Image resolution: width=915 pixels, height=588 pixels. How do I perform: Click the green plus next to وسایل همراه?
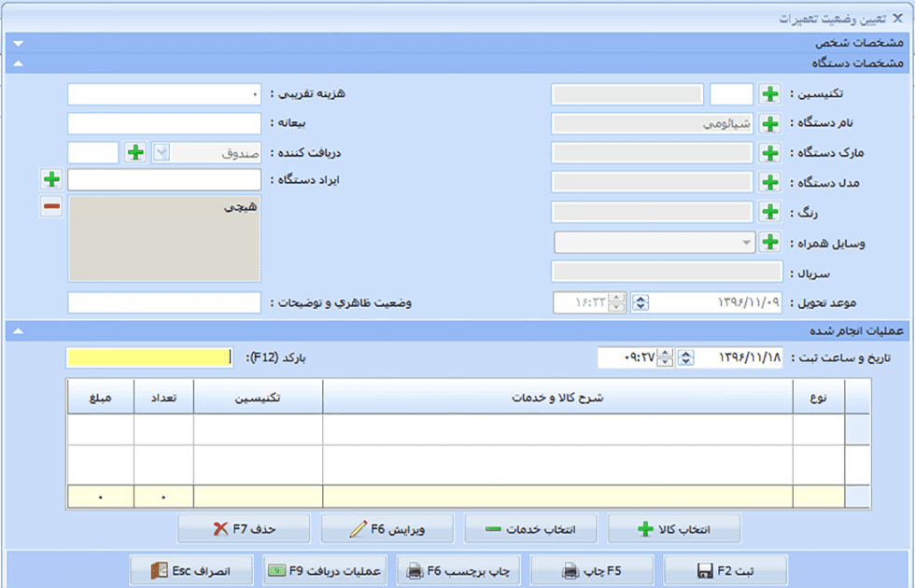[x=769, y=242]
